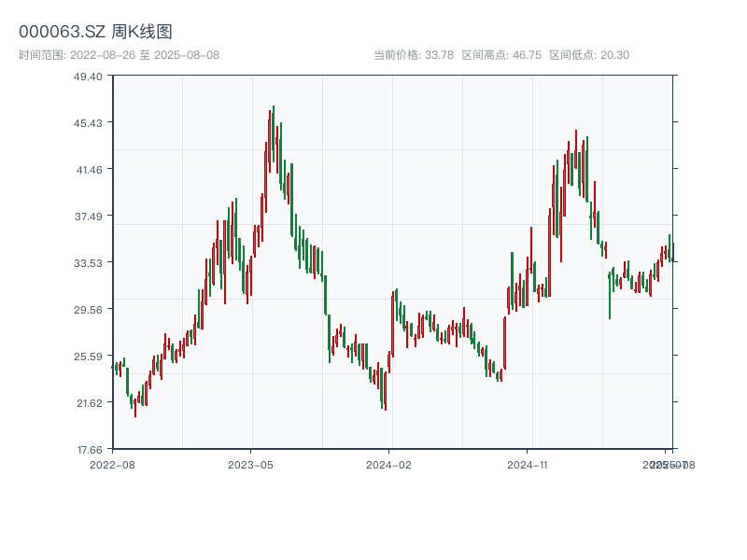The image size is (747, 560).
Task: Click the 25.59 y-axis tick label
Action: click(x=88, y=356)
